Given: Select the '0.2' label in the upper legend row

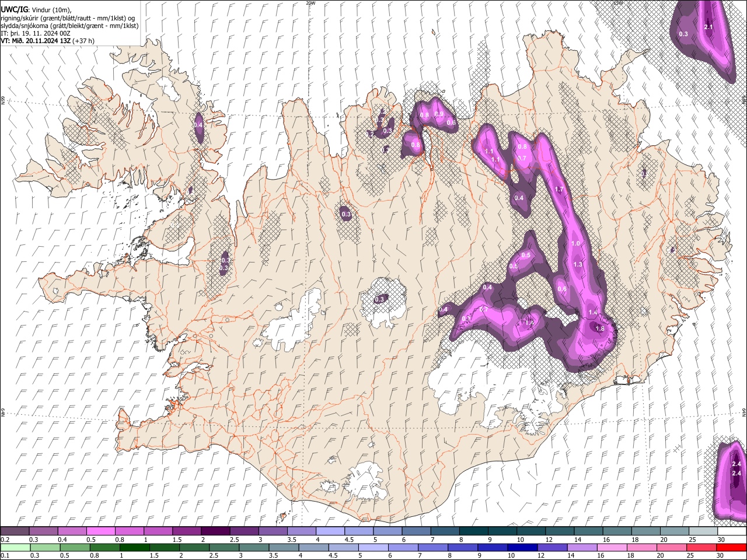Looking at the screenshot, I should point(5,540).
